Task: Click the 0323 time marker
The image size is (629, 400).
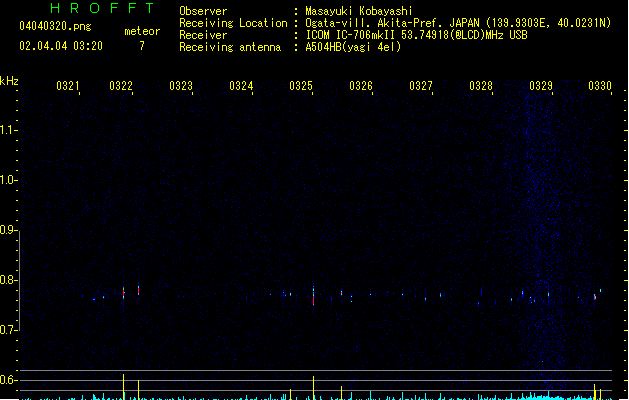Action: [181, 86]
